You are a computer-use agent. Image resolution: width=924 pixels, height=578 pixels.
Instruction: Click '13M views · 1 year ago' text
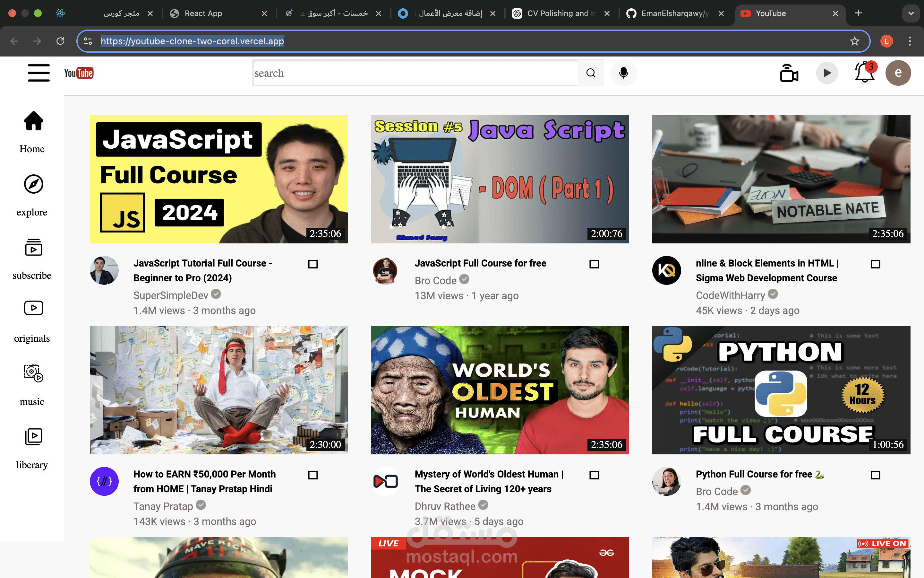(466, 295)
